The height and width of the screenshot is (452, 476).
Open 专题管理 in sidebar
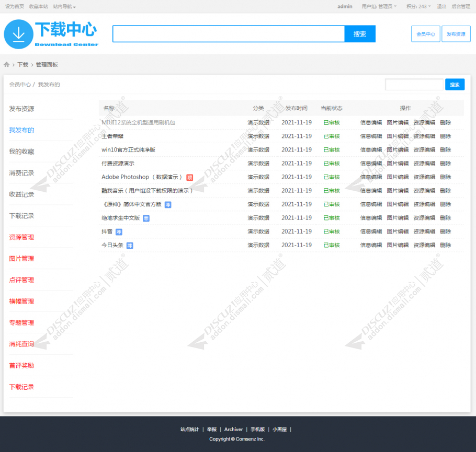[21, 322]
